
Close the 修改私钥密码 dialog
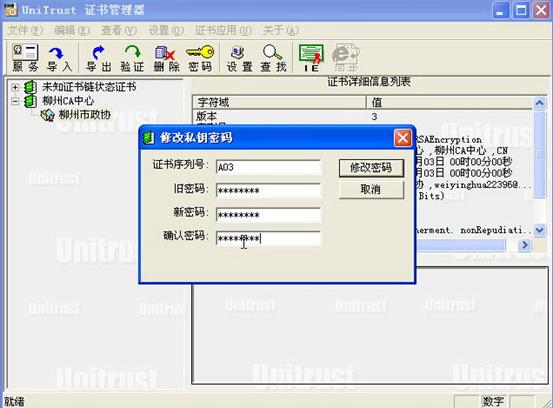402,138
